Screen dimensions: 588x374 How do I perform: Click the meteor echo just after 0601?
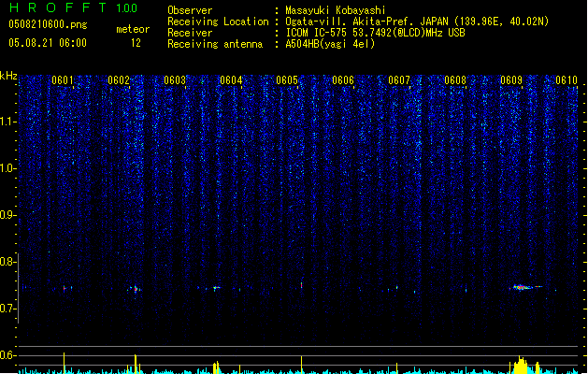[x=65, y=288]
